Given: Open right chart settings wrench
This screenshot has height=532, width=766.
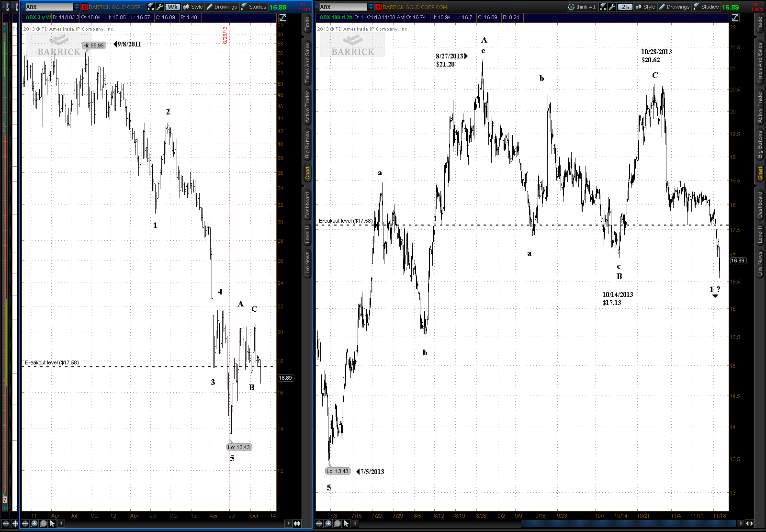Looking at the screenshot, I should [x=612, y=7].
